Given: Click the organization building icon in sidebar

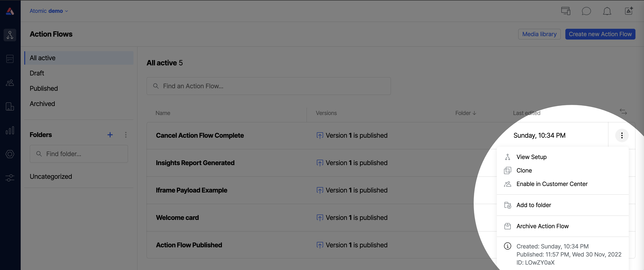Looking at the screenshot, I should click(x=10, y=106).
